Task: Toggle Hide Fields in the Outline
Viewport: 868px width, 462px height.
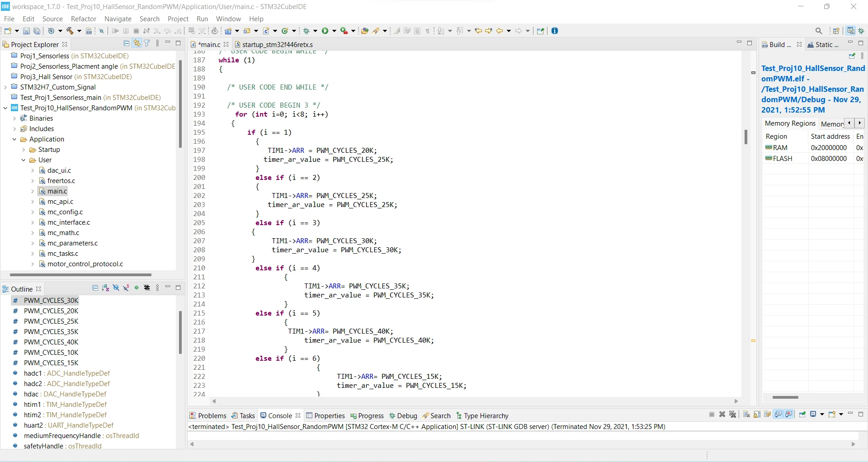Action: tap(116, 288)
